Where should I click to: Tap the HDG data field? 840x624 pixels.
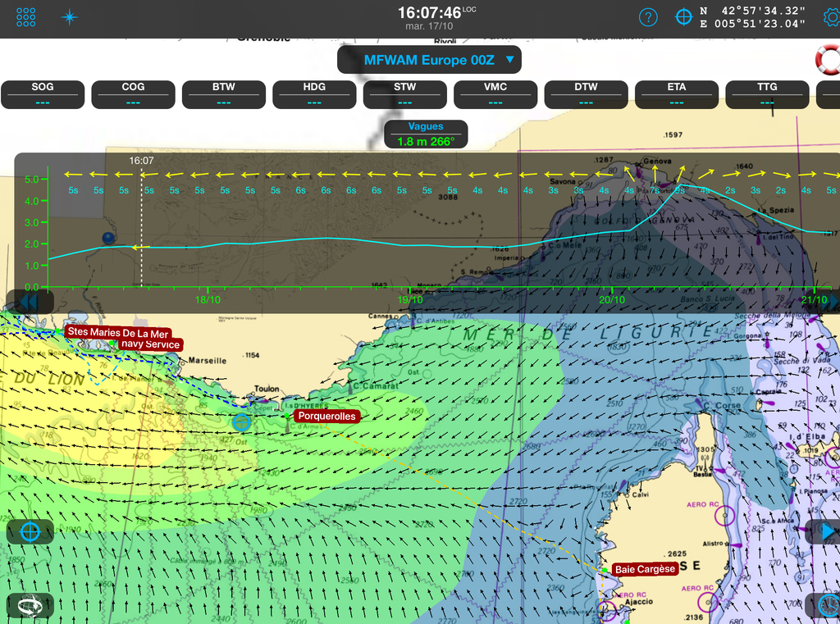pos(314,95)
